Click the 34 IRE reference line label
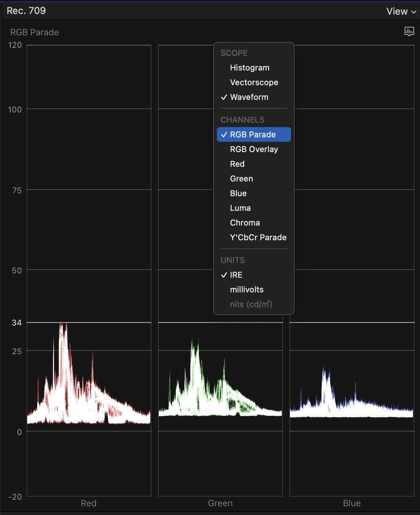 [x=17, y=323]
